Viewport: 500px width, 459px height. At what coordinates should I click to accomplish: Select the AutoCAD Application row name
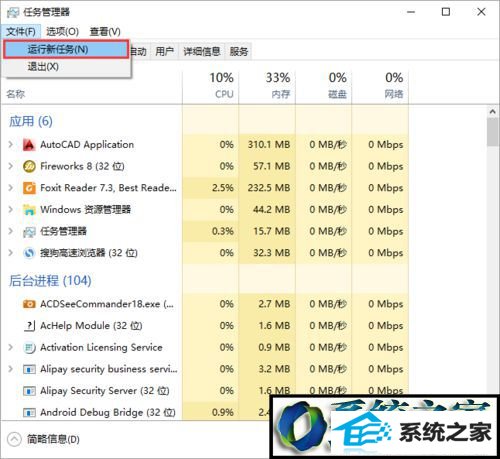87,145
